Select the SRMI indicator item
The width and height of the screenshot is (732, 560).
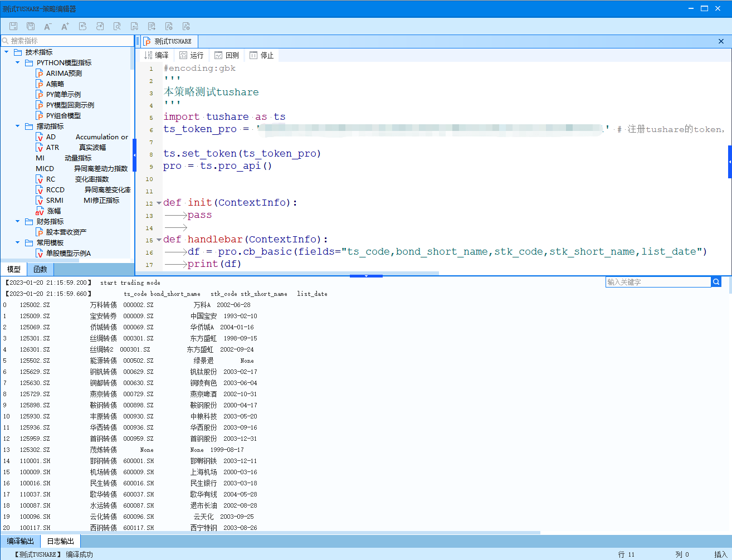point(77,200)
